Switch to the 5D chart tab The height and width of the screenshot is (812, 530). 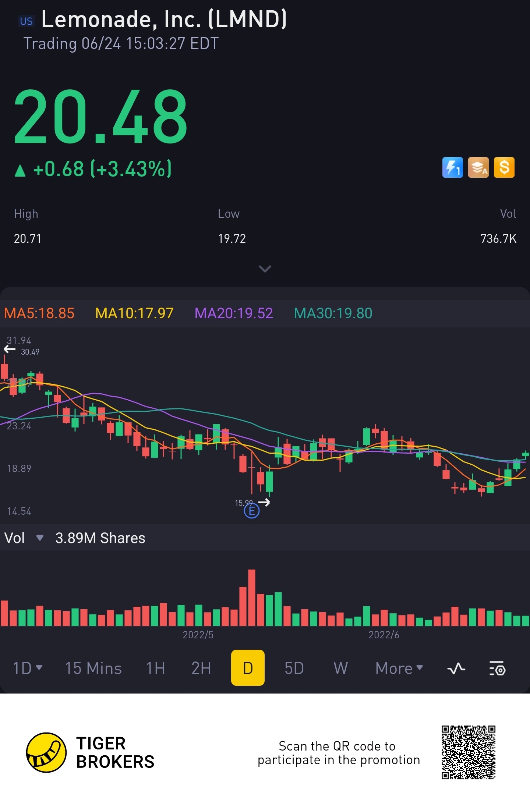(294, 668)
